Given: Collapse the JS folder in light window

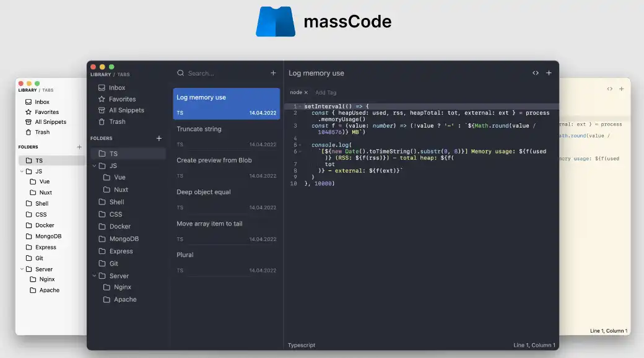Looking at the screenshot, I should [x=22, y=172].
